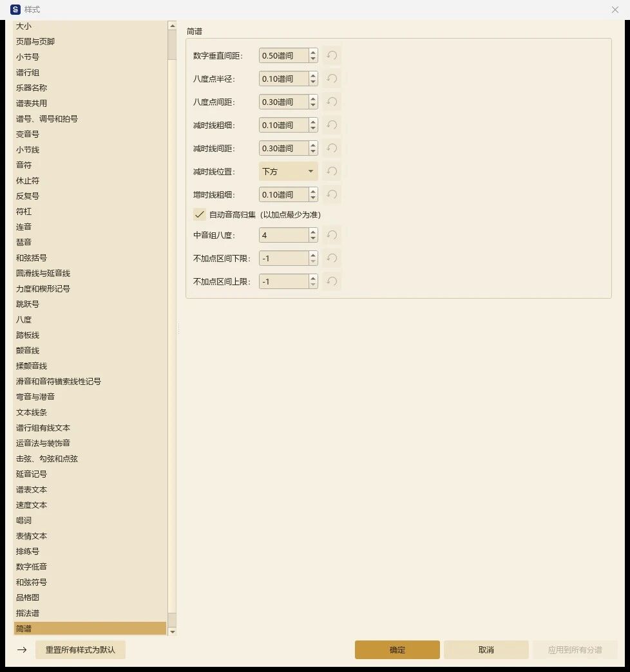Viewport: 630px width, 672px height.
Task: Reset 增时线粗细 to default value
Action: click(x=332, y=194)
